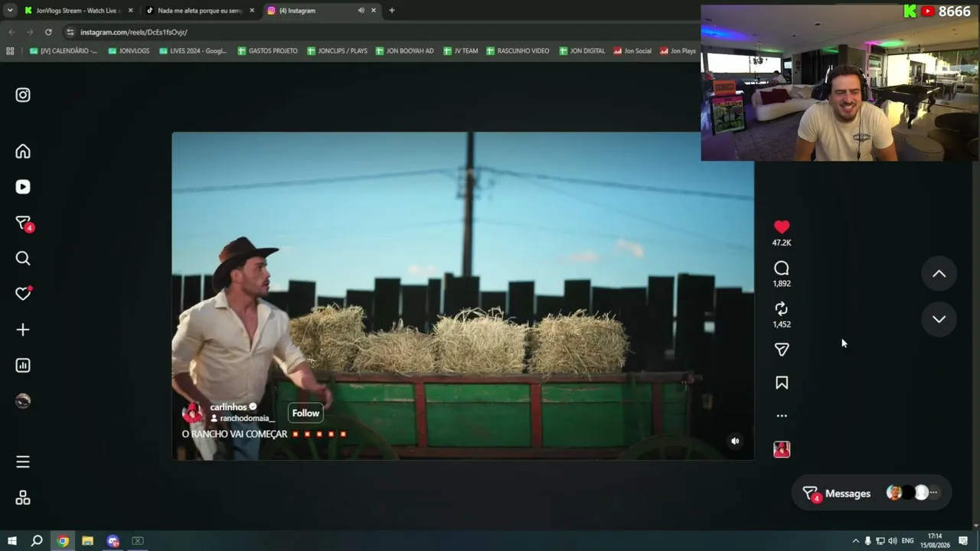Open the JONVLOGS bookmark
980x551 pixels.
point(129,51)
